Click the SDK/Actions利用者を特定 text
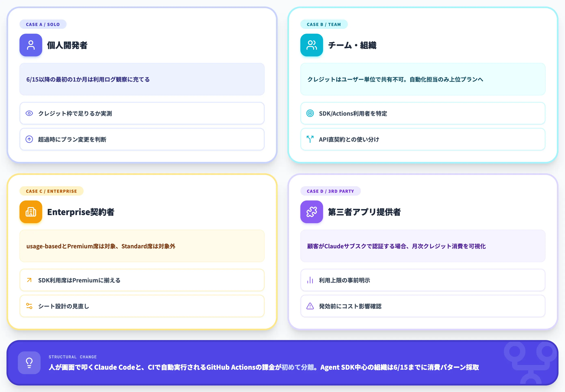This screenshot has width=565, height=392. [x=353, y=113]
